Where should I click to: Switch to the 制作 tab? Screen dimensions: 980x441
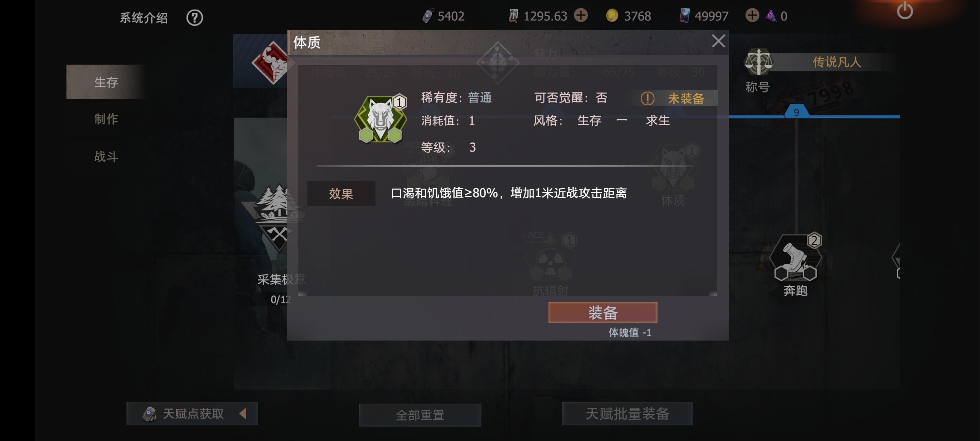[106, 119]
